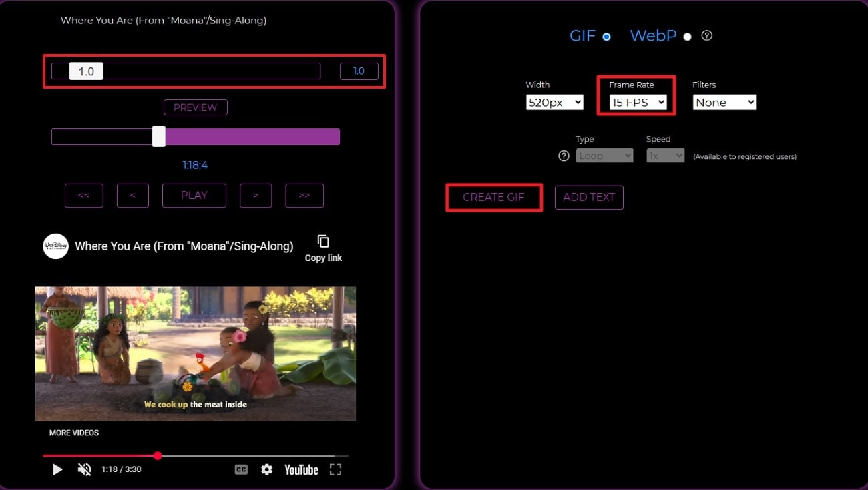Click the MORE VIDEOS label
868x490 pixels.
(x=74, y=433)
